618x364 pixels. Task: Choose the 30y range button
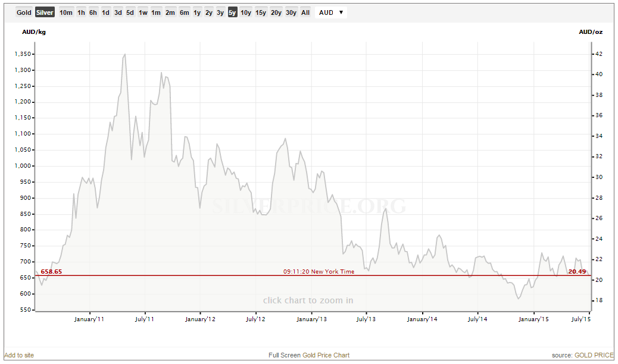click(x=291, y=12)
